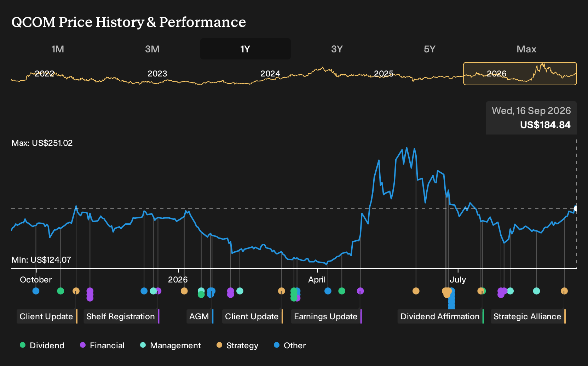The width and height of the screenshot is (588, 366).
Task: Click the 2022 section of the overview chart
Action: pos(44,74)
